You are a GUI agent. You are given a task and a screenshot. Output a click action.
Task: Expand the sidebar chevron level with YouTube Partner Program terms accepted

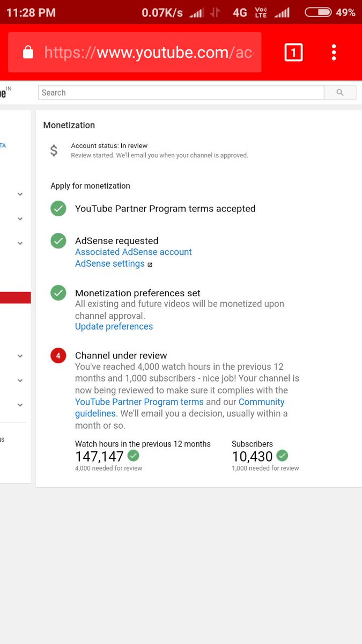pos(20,218)
